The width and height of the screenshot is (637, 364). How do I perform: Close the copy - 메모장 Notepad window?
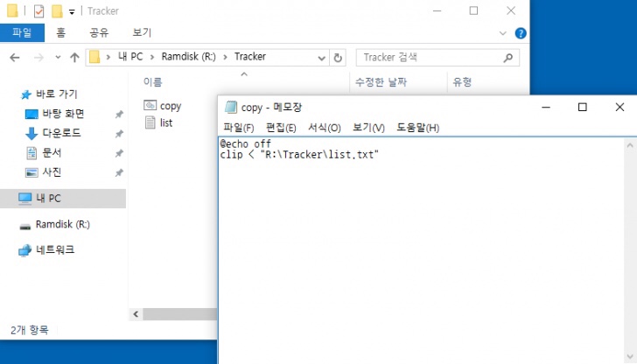pyautogui.click(x=619, y=107)
